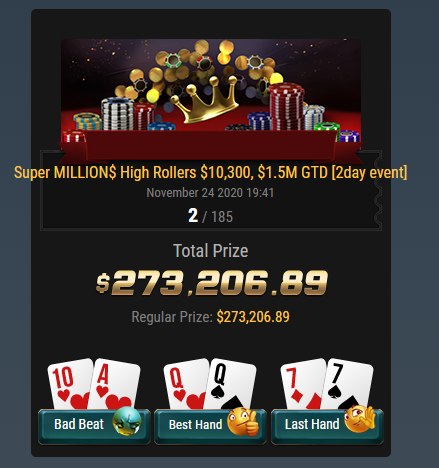Click the Bad Beat button
This screenshot has height=468, width=439.
(94, 426)
